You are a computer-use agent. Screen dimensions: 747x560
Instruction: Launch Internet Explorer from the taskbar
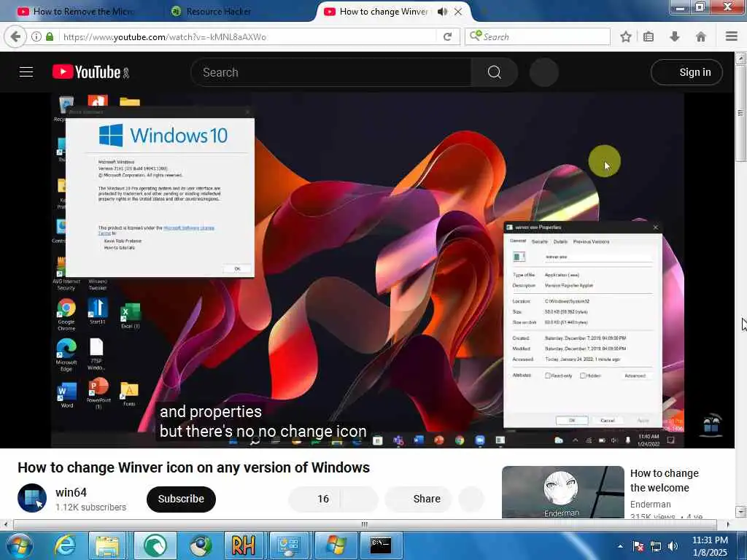point(64,545)
